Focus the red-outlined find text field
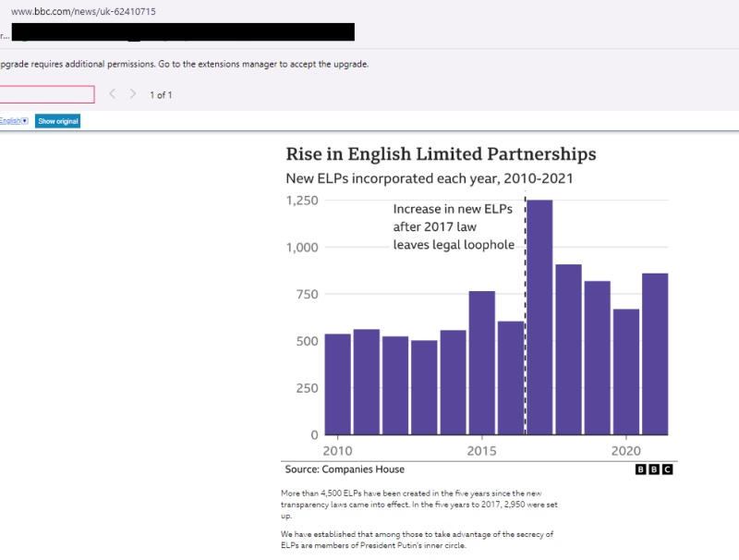 [x=46, y=94]
